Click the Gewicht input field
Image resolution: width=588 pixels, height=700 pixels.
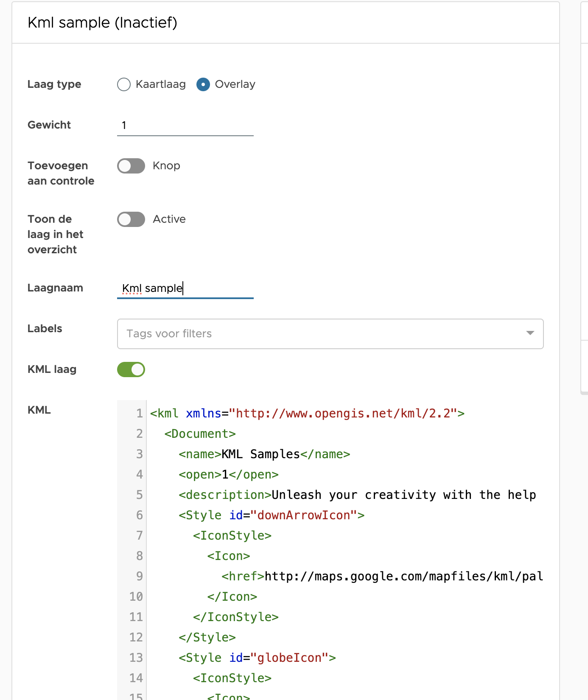(185, 126)
